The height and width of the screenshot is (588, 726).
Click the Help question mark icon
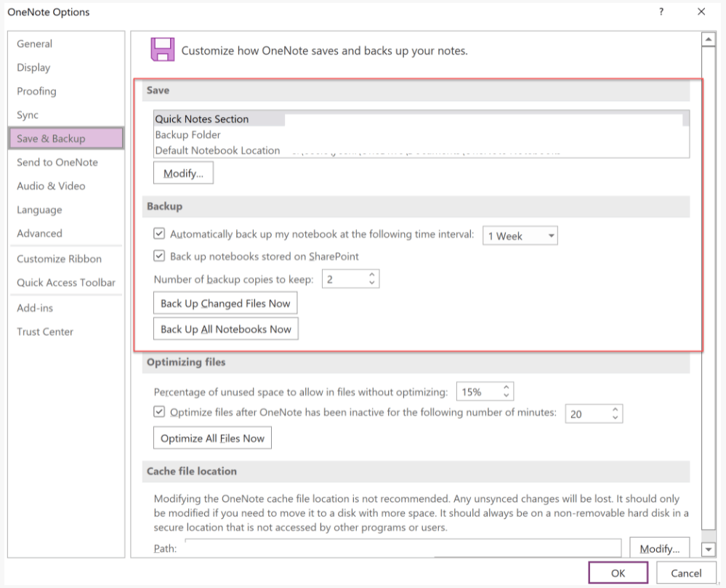pos(661,12)
